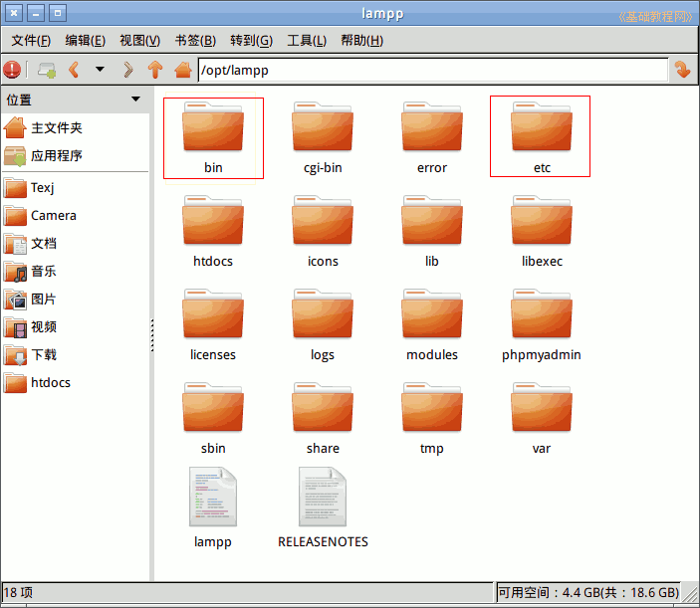Open the 工具(L) menu
The height and width of the screenshot is (608, 700).
point(307,41)
